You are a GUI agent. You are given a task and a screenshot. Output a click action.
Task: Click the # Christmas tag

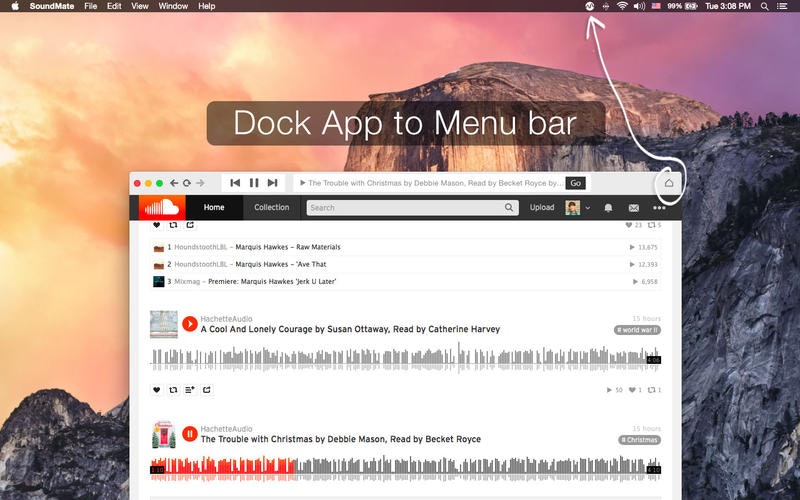tap(639, 440)
